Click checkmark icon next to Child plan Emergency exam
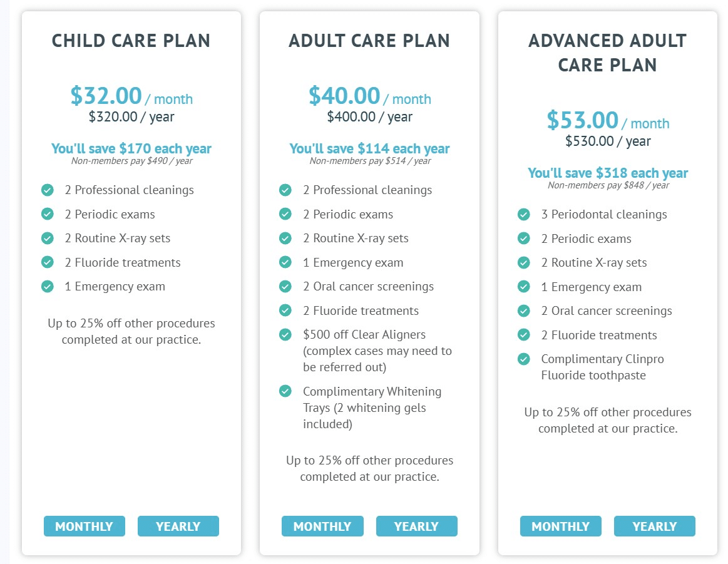Image resolution: width=728 pixels, height=564 pixels. pyautogui.click(x=47, y=286)
